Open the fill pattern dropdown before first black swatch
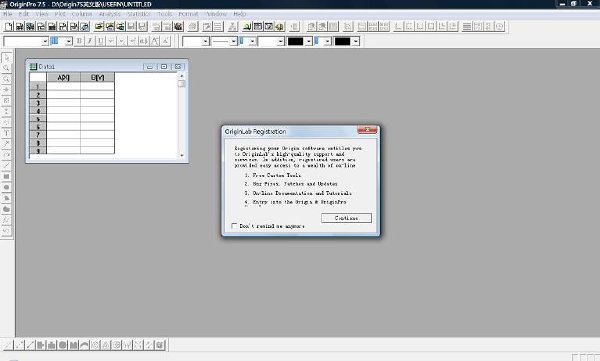The height and width of the screenshot is (361, 600). tap(281, 41)
